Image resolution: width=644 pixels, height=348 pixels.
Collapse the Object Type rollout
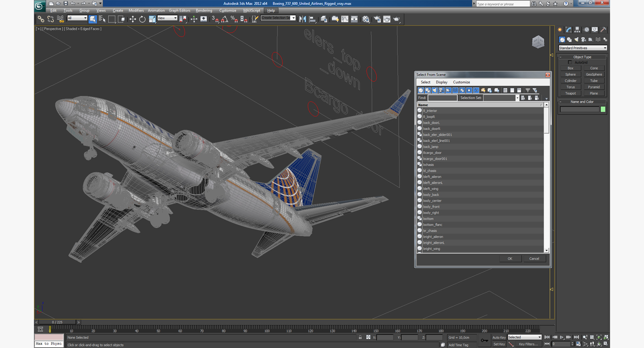pos(582,57)
